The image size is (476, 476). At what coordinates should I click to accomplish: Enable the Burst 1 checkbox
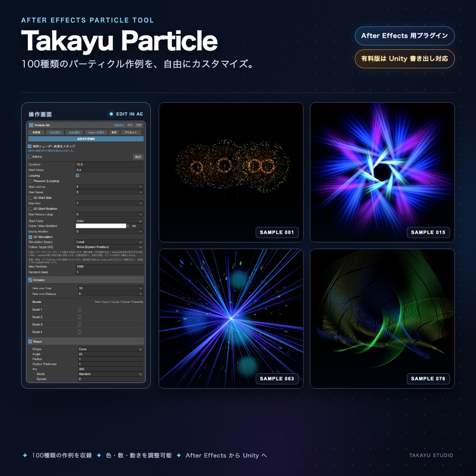(x=79, y=310)
